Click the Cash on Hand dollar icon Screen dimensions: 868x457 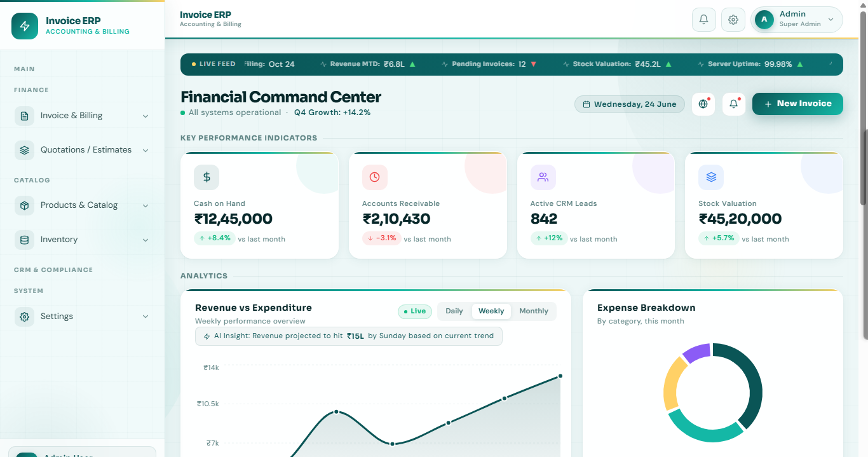(207, 177)
